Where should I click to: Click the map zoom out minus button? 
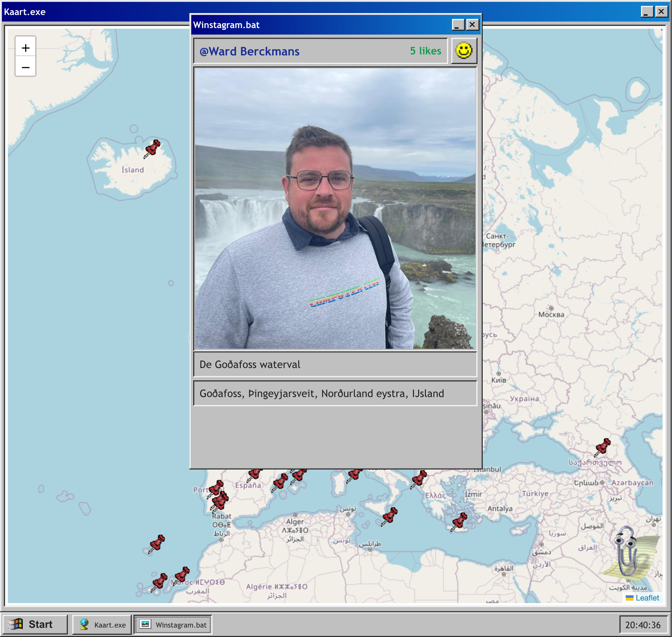coord(25,67)
